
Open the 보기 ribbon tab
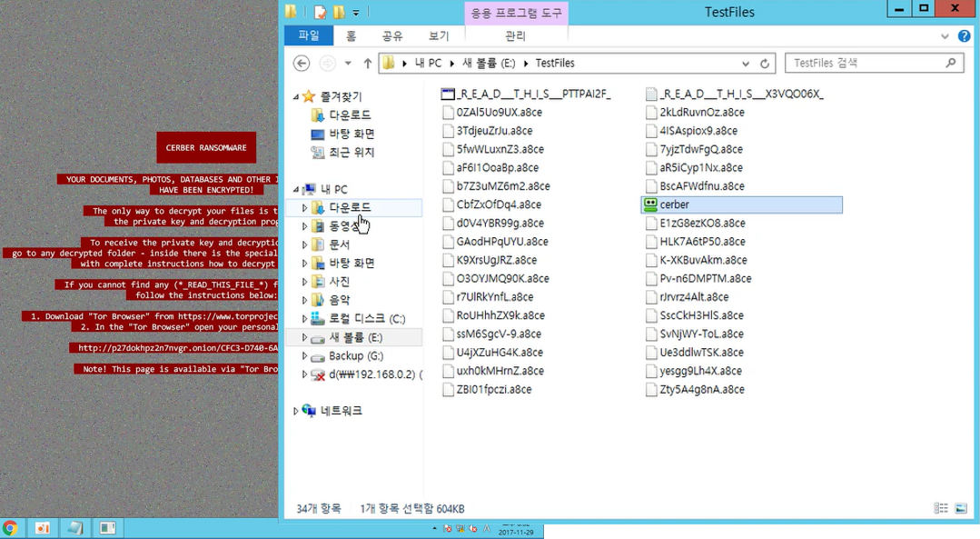pos(438,36)
